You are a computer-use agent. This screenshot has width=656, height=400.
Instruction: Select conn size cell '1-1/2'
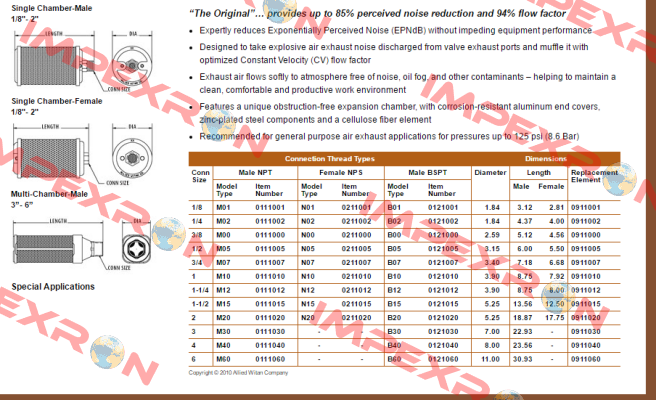pos(200,304)
